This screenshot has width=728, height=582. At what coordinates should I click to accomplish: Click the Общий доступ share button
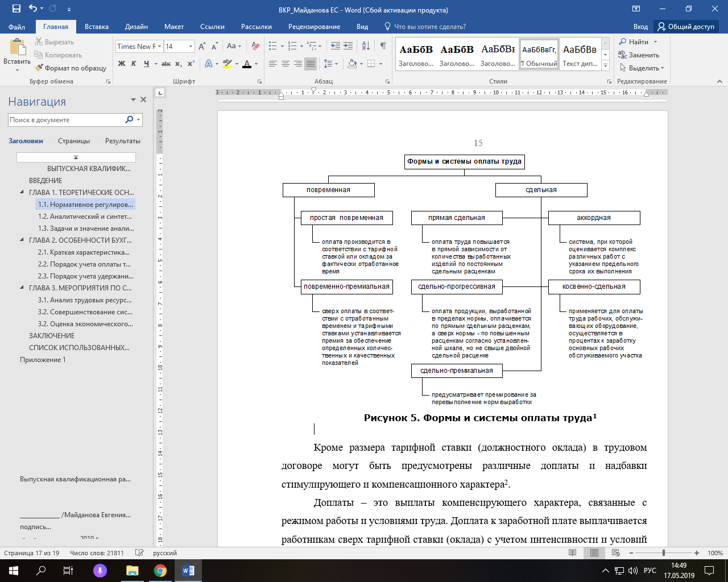[x=686, y=27]
